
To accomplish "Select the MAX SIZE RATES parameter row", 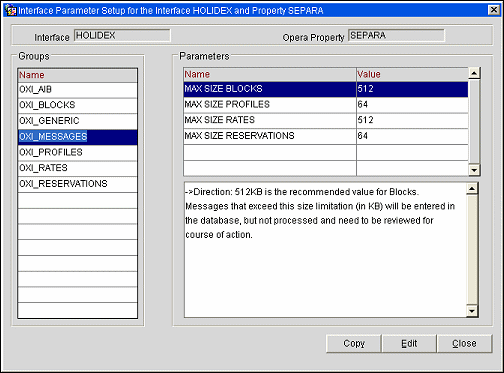I will pos(326,120).
